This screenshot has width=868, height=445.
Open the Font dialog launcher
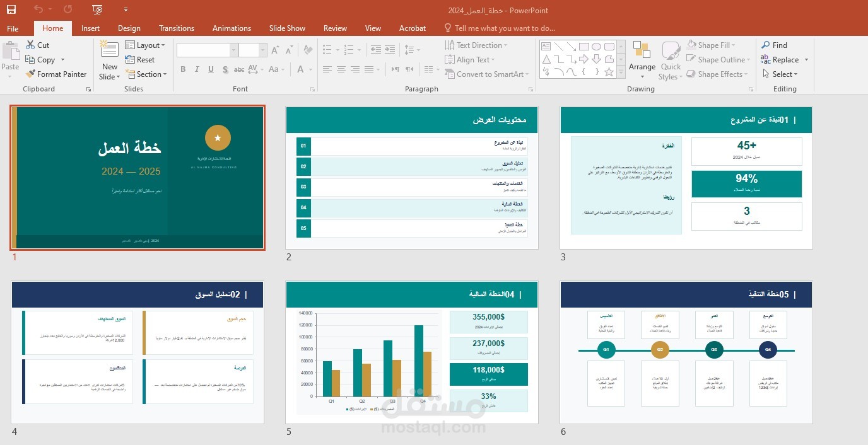pyautogui.click(x=313, y=90)
